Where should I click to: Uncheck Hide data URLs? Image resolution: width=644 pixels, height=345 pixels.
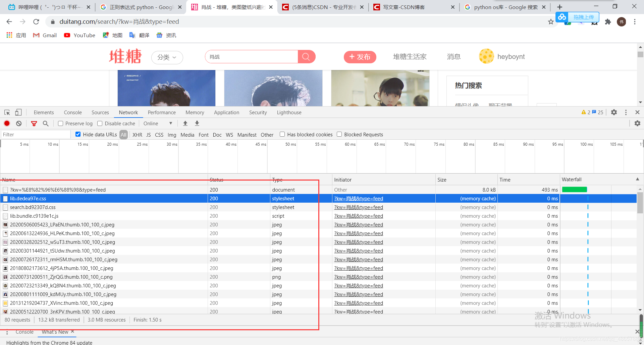(78, 134)
